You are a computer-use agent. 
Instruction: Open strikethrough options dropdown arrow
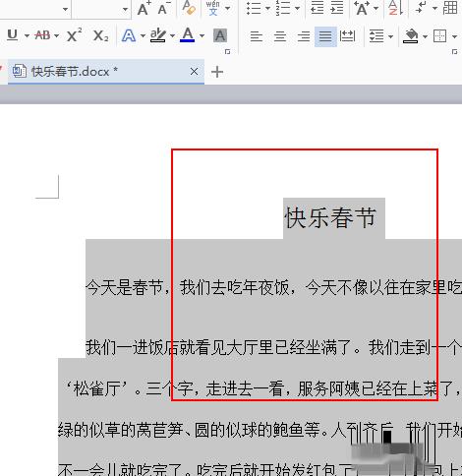click(x=57, y=35)
